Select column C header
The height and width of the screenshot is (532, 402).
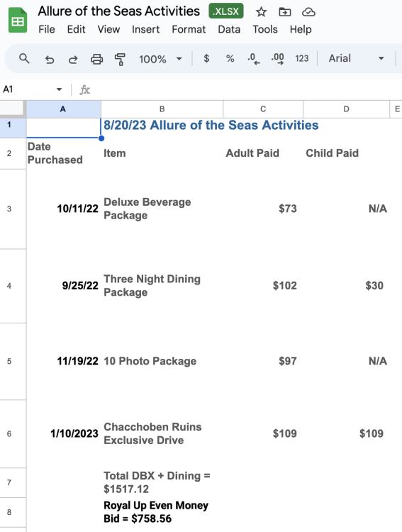tap(263, 109)
